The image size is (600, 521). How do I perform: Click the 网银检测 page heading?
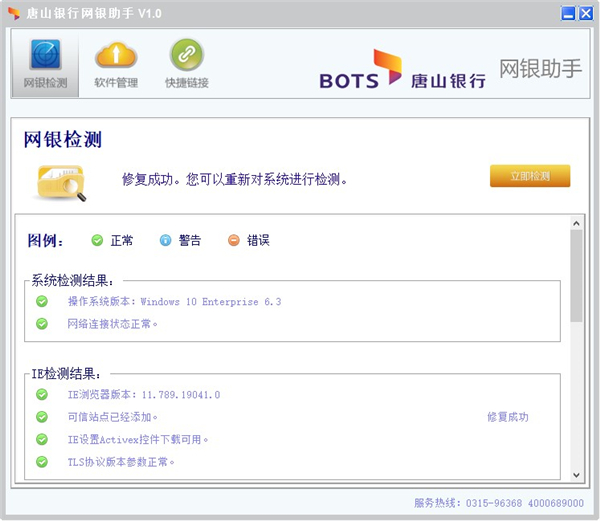tap(63, 139)
